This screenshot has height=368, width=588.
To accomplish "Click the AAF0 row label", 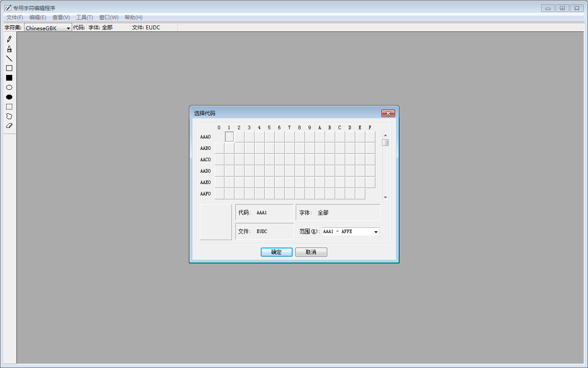I will coord(206,194).
